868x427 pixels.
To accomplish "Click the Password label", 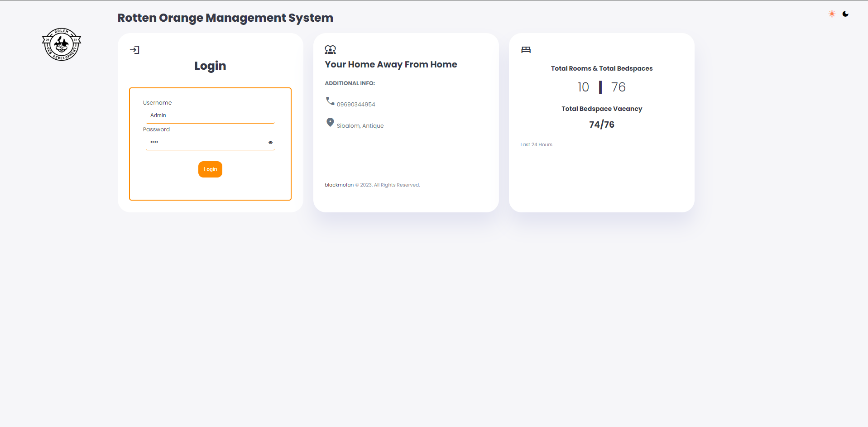I will pyautogui.click(x=156, y=130).
